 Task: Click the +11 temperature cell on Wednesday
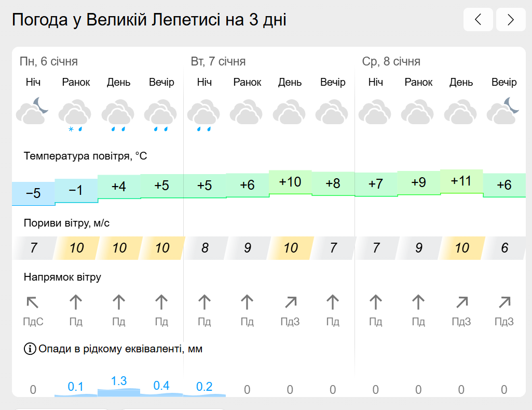461,181
